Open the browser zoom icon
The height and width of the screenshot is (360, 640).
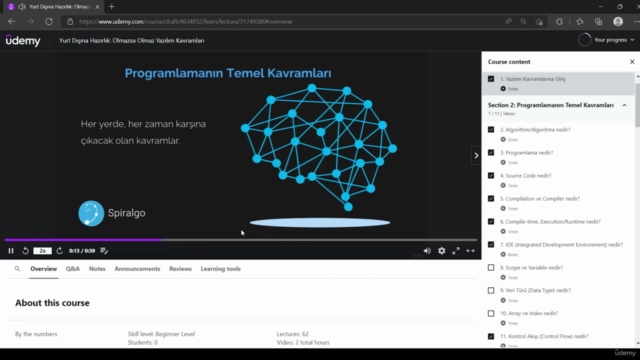pyautogui.click(x=523, y=22)
